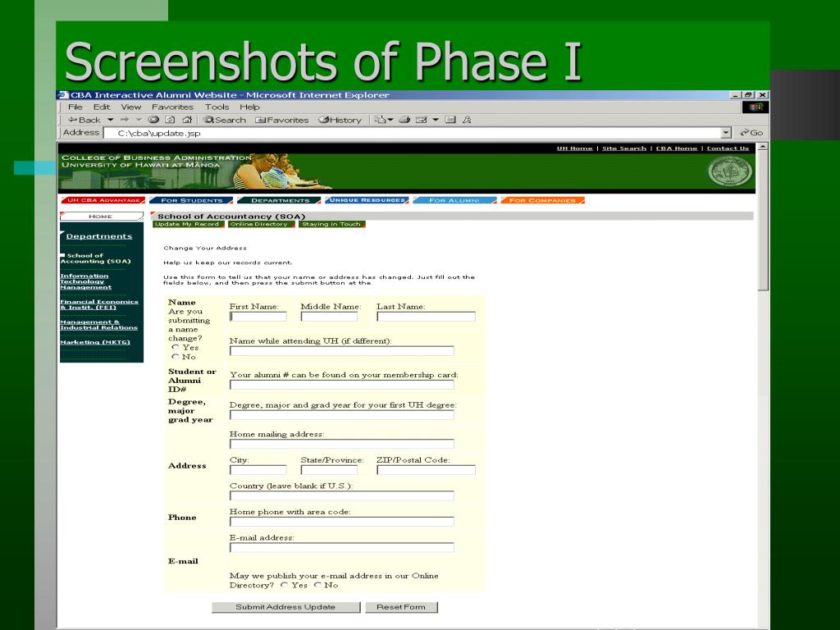Select the Unique Resources tab
This screenshot has width=840, height=630.
(x=367, y=200)
